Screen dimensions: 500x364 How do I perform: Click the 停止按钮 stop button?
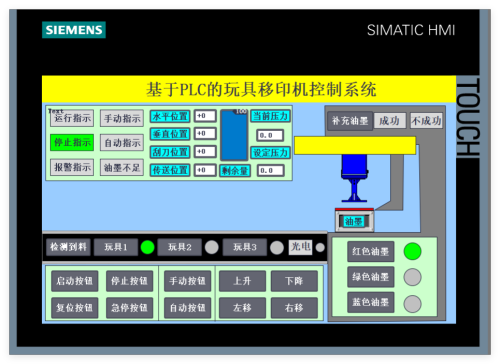(129, 281)
